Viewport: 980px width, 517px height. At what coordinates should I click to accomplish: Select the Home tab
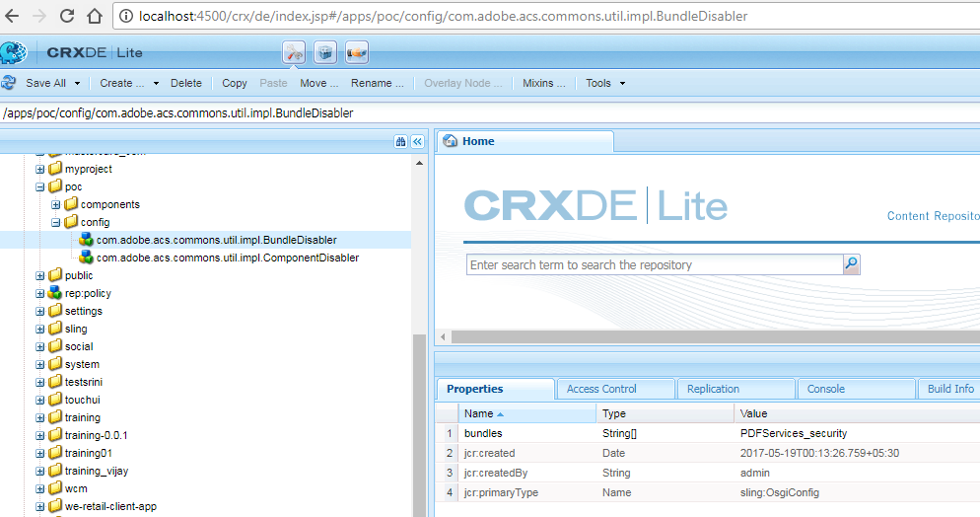(525, 141)
